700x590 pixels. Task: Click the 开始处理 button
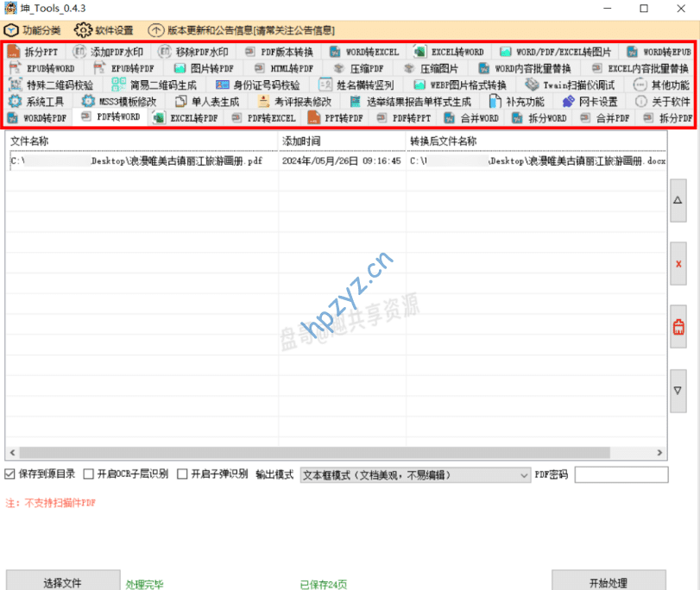coord(609,582)
